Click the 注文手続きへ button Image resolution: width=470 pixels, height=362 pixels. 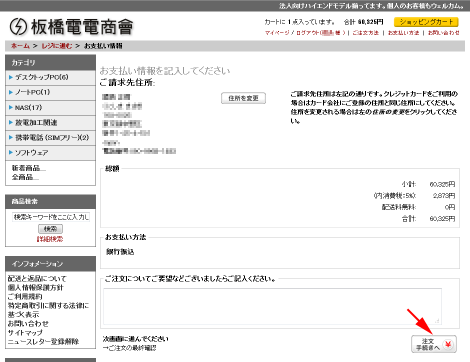(x=434, y=344)
